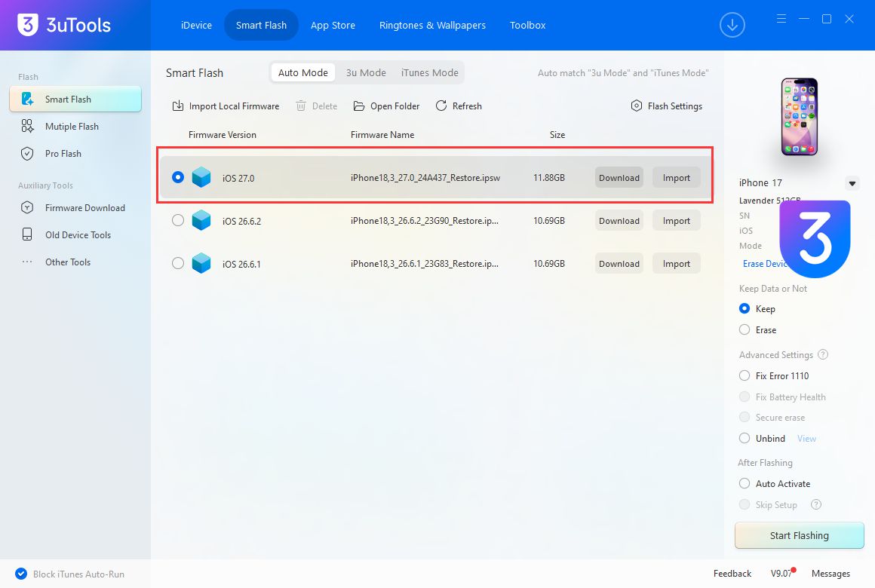
Task: Click the Delete trash icon
Action: [x=301, y=106]
